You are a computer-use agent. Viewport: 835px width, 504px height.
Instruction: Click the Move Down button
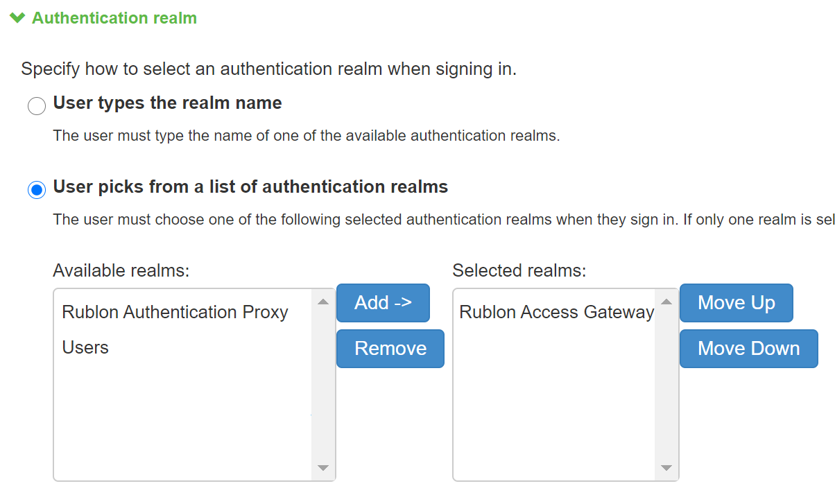(748, 348)
